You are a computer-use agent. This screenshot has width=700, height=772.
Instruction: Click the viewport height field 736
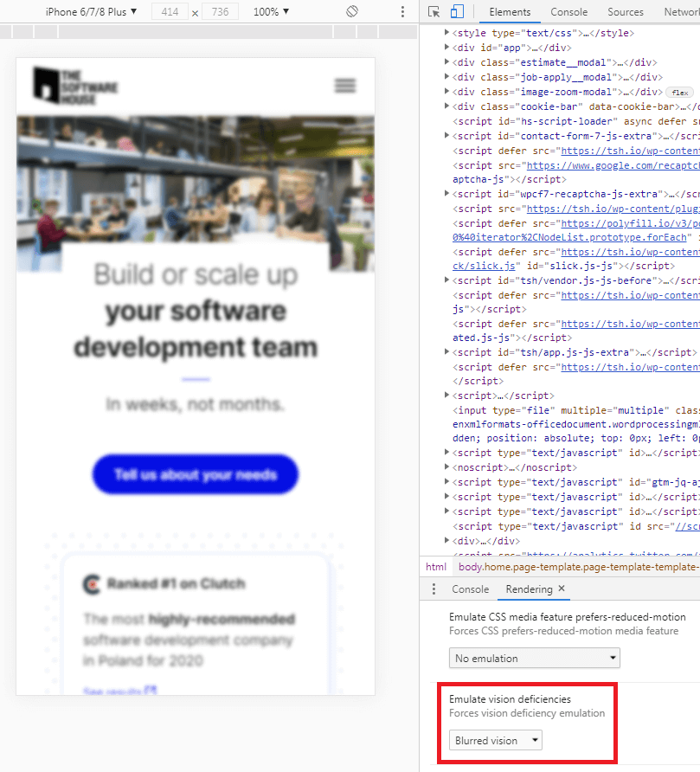(x=220, y=11)
